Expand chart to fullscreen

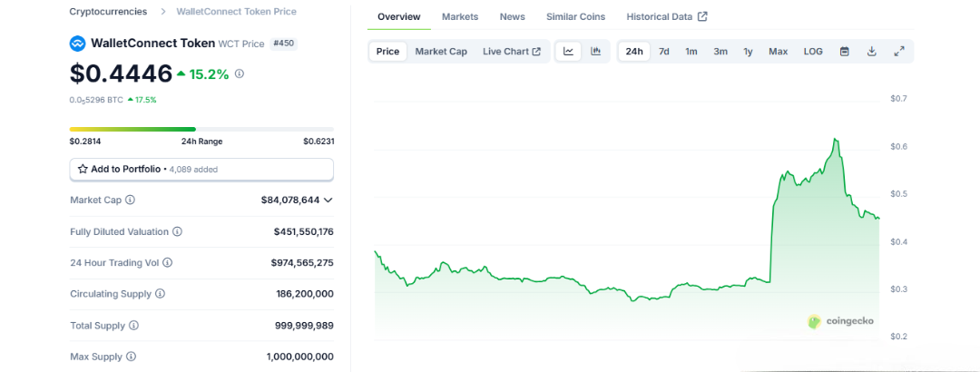899,52
